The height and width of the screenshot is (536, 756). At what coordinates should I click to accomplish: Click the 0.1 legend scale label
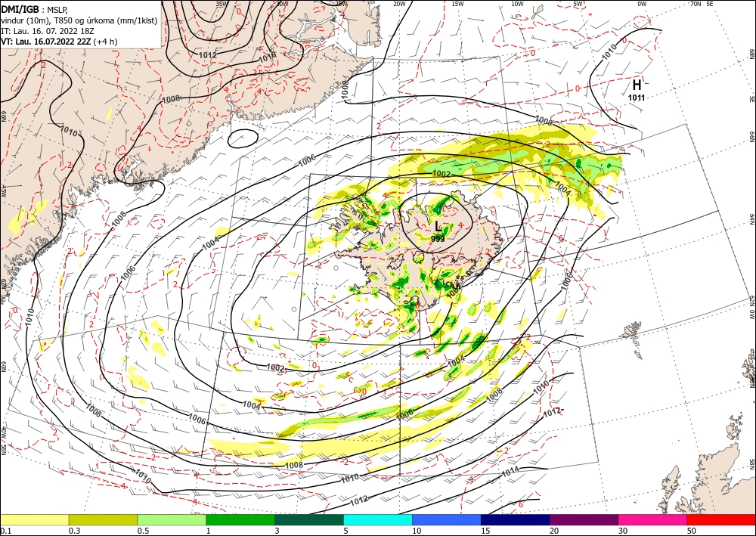6,531
